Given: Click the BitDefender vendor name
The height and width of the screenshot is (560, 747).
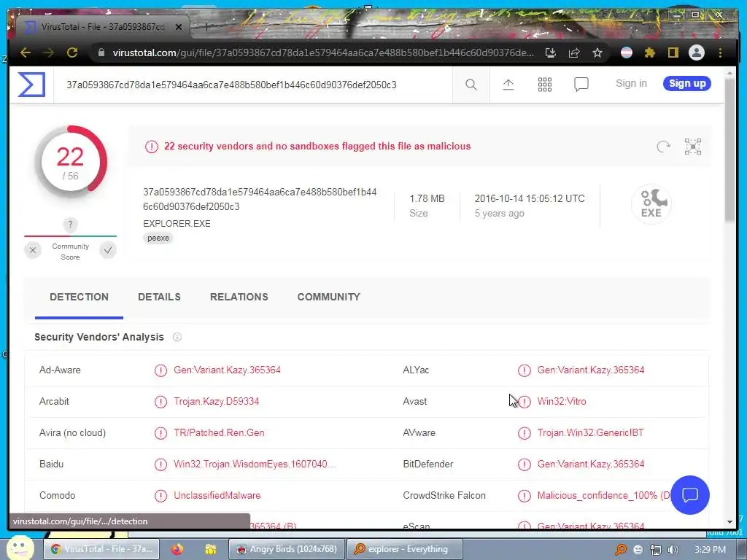Looking at the screenshot, I should pyautogui.click(x=427, y=464).
